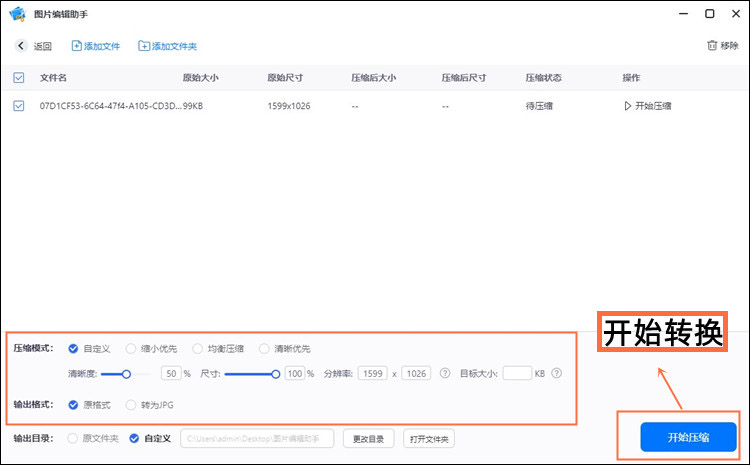Select the 自定义 compression mode

point(73,348)
